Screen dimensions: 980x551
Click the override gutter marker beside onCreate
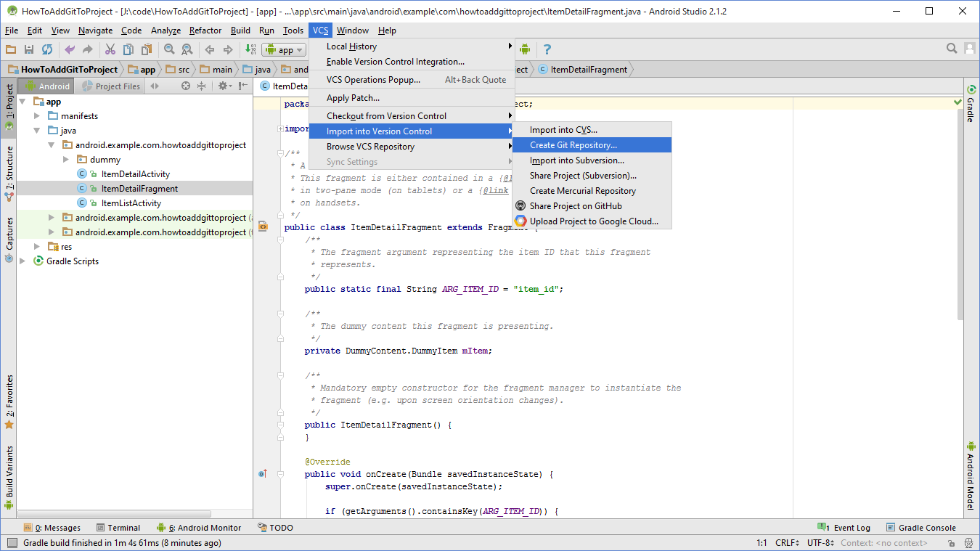[x=263, y=474]
